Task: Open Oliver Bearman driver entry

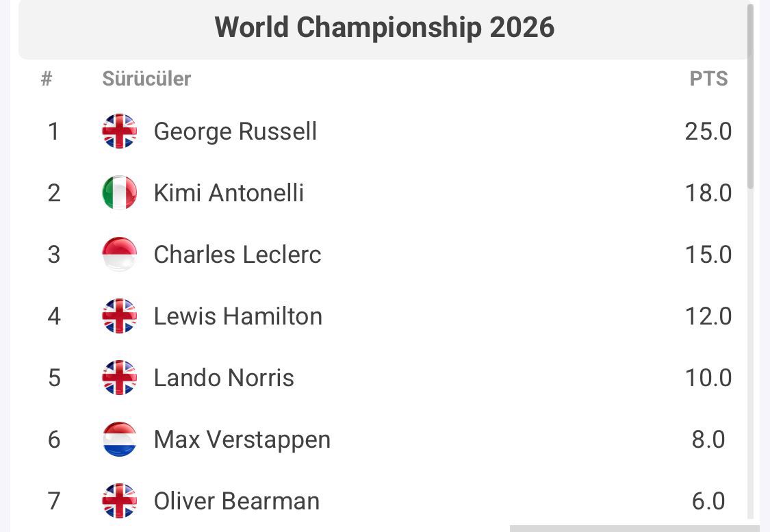Action: [x=236, y=501]
